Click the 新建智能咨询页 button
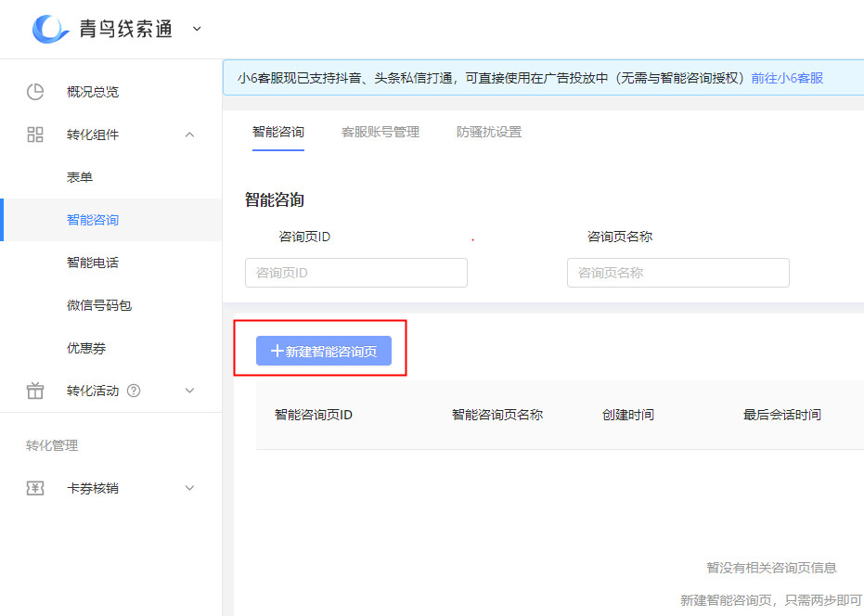864x616 pixels. pyautogui.click(x=322, y=351)
